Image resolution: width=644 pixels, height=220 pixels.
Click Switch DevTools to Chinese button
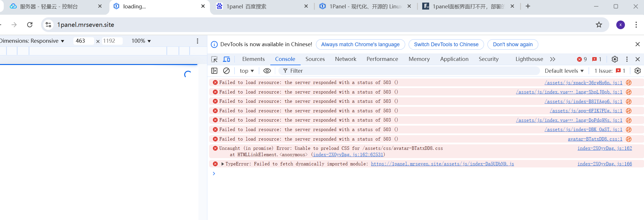446,44
